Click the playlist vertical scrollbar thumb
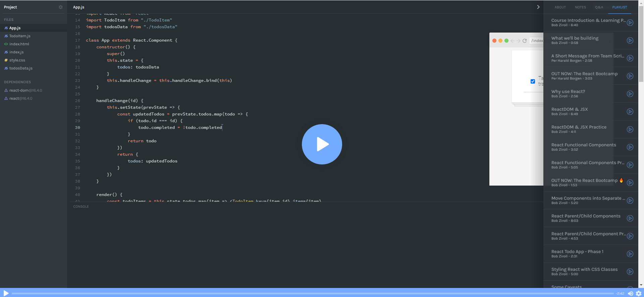Screen dimensions: 644x297 coord(641,44)
